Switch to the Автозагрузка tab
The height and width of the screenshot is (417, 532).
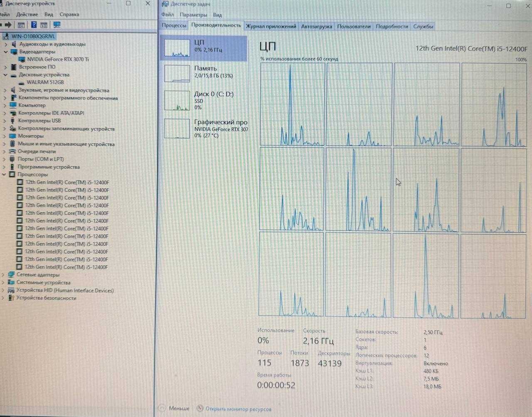click(316, 26)
